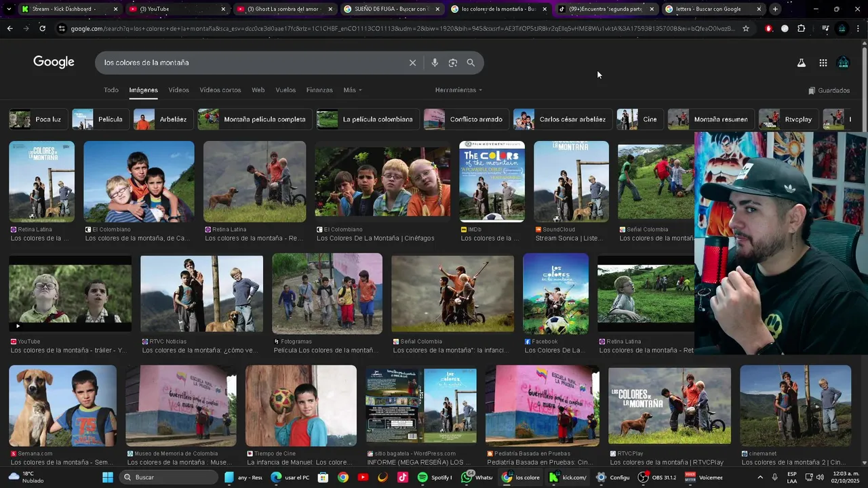This screenshot has height=488, width=868.
Task: Open kick.com window in taskbar
Action: 568,477
